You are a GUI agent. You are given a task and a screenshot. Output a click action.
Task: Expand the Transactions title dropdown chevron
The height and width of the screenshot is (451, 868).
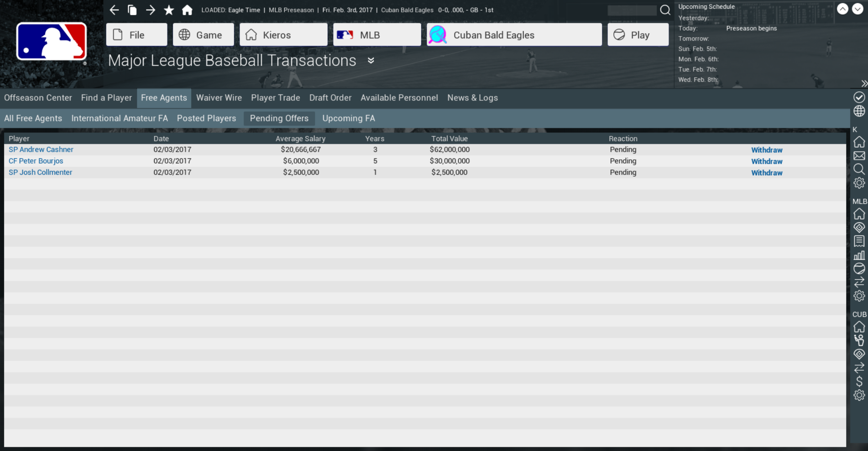pos(371,61)
